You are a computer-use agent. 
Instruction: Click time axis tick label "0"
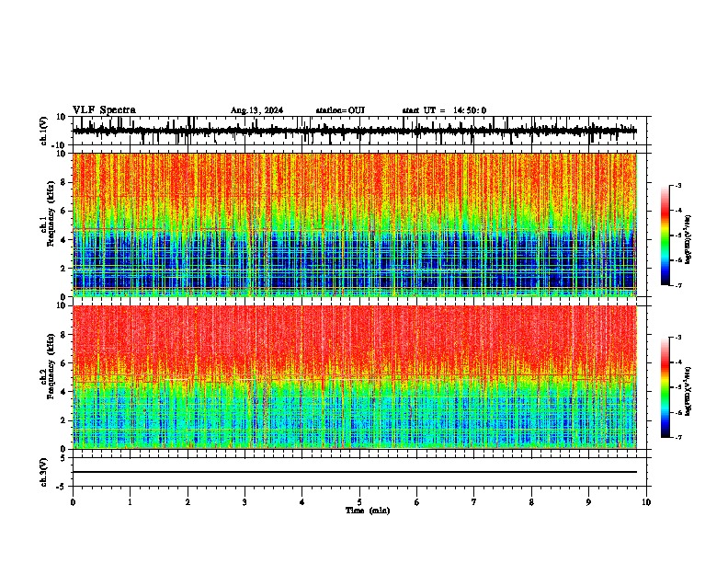(x=73, y=502)
